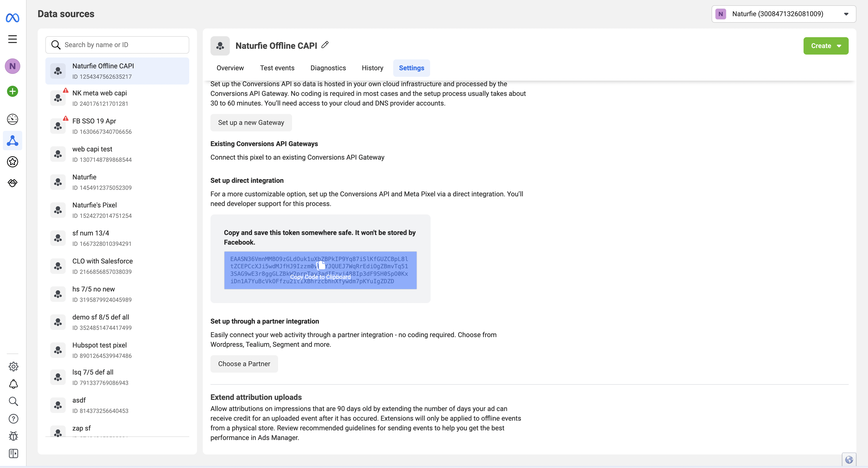Open the Naturfie business account dropdown
Viewport: 868px width, 468px height.
pyautogui.click(x=784, y=14)
